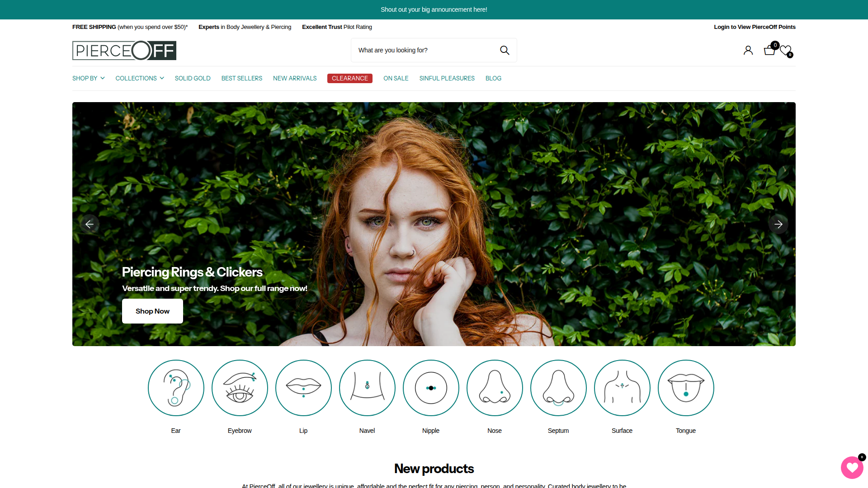868x488 pixels.
Task: Select the Ear piercing category icon
Action: pyautogui.click(x=176, y=388)
